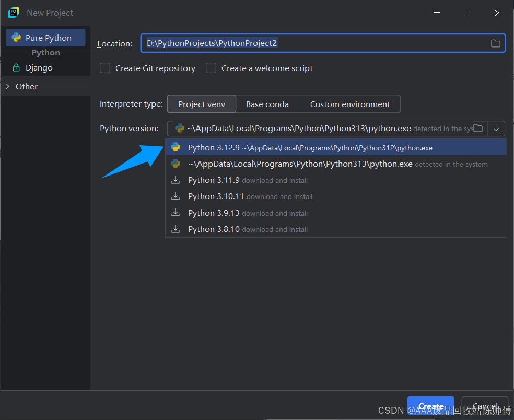514x420 pixels.
Task: Select Python 3.11.9 download and install
Action: point(336,180)
